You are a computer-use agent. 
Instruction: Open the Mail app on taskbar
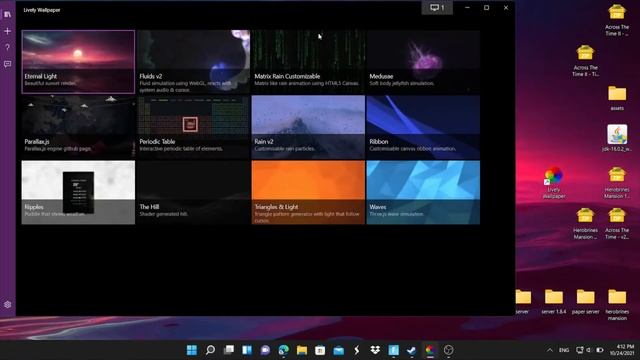pos(338,350)
